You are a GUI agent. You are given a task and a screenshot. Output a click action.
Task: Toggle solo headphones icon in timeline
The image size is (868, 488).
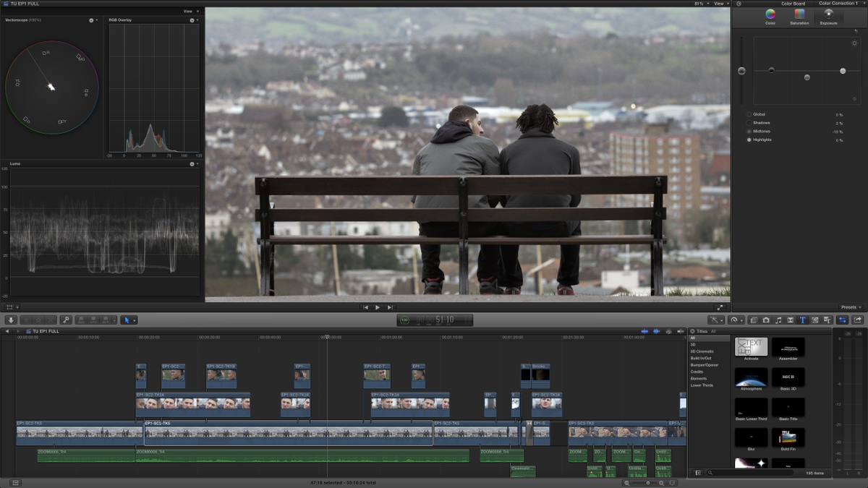669,331
